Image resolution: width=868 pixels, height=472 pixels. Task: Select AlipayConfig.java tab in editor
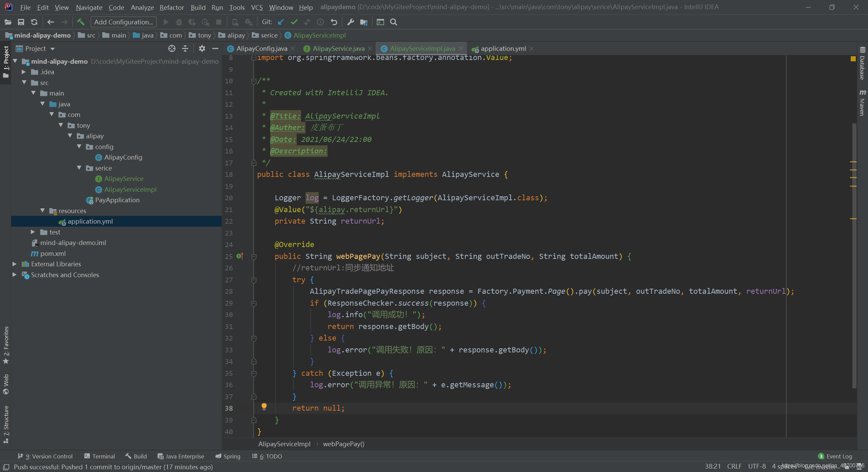tap(261, 48)
